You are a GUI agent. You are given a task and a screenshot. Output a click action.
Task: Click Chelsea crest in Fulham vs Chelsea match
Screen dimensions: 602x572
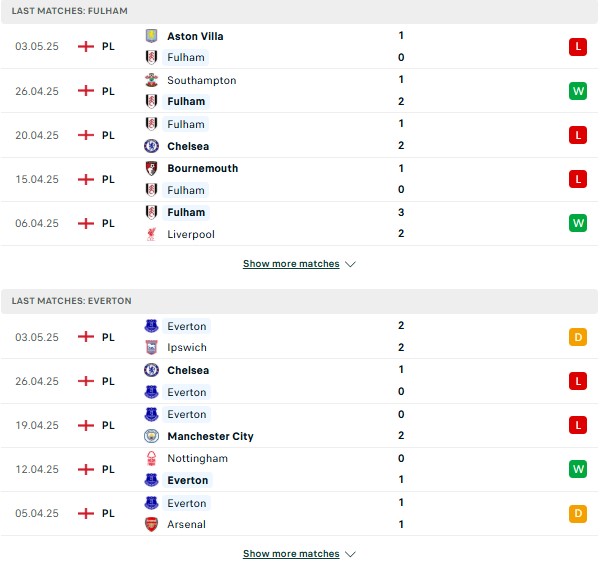151,146
